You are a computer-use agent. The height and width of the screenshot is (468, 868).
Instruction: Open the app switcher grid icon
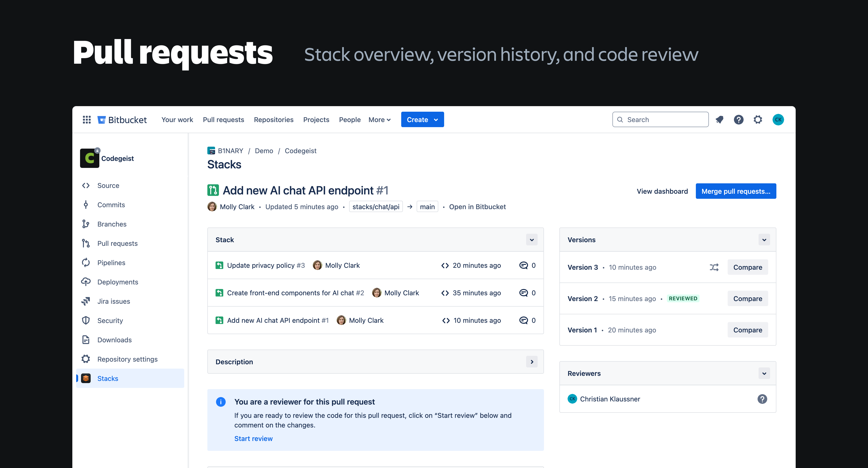[87, 120]
